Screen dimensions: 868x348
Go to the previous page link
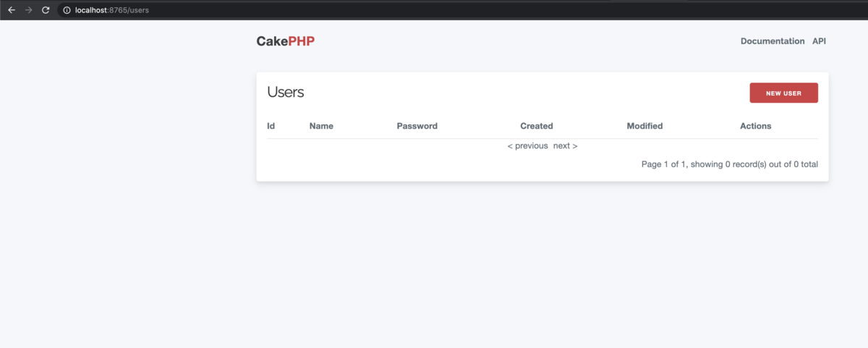[x=528, y=146]
